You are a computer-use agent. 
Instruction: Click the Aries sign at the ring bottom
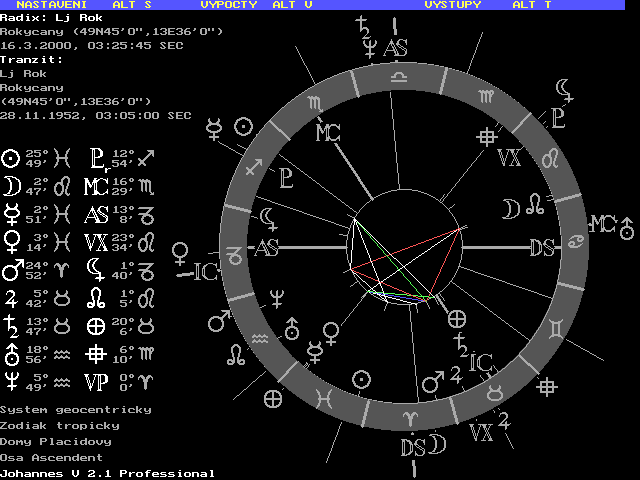(408, 417)
